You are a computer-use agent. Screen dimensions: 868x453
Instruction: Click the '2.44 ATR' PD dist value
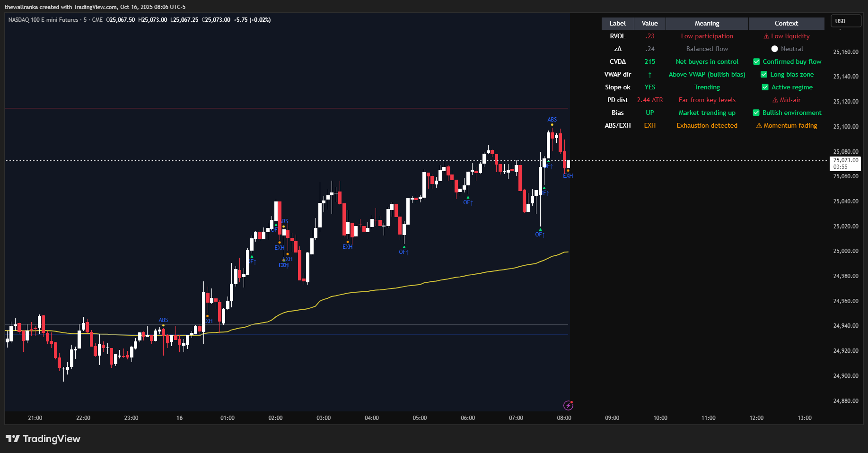[650, 100]
